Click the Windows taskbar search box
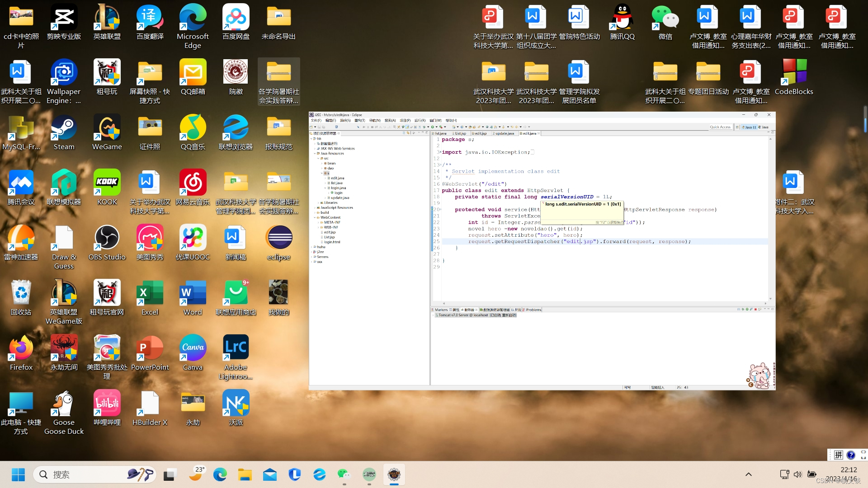The height and width of the screenshot is (488, 868). 95,474
